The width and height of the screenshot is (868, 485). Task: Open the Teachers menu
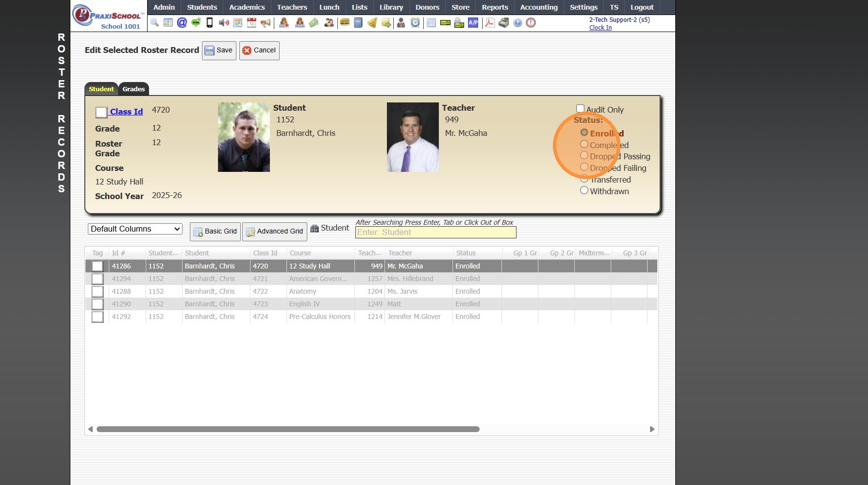(292, 7)
